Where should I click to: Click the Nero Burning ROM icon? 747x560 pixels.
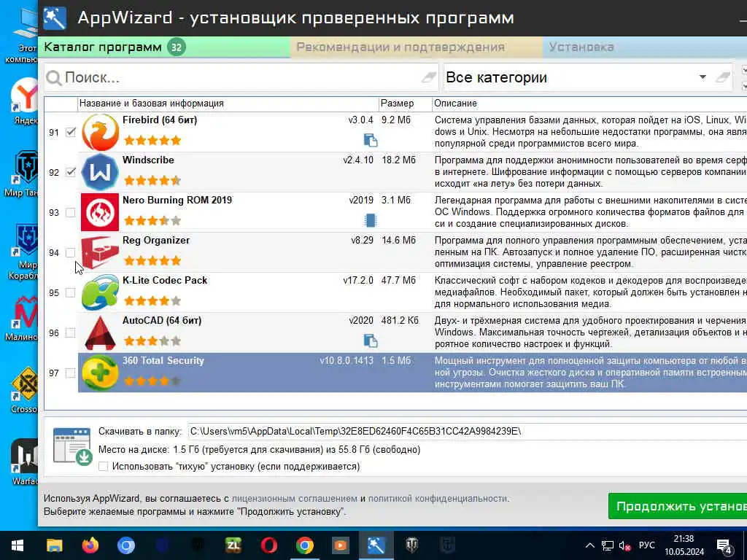coord(100,212)
